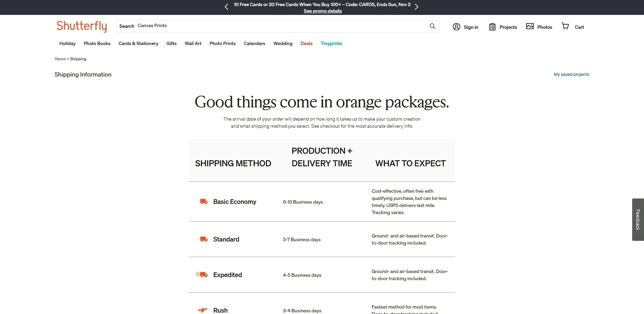Open Projects via the clipboard icon

492,27
